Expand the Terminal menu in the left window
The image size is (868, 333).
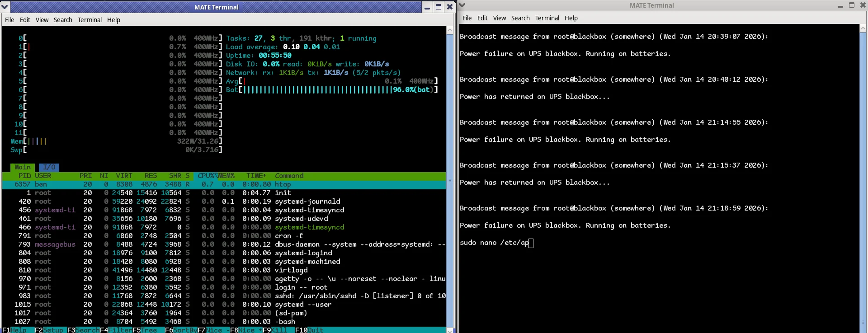90,20
